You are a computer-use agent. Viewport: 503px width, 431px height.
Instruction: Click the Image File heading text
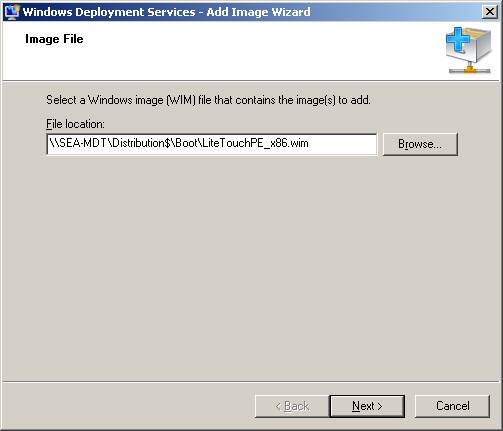54,39
